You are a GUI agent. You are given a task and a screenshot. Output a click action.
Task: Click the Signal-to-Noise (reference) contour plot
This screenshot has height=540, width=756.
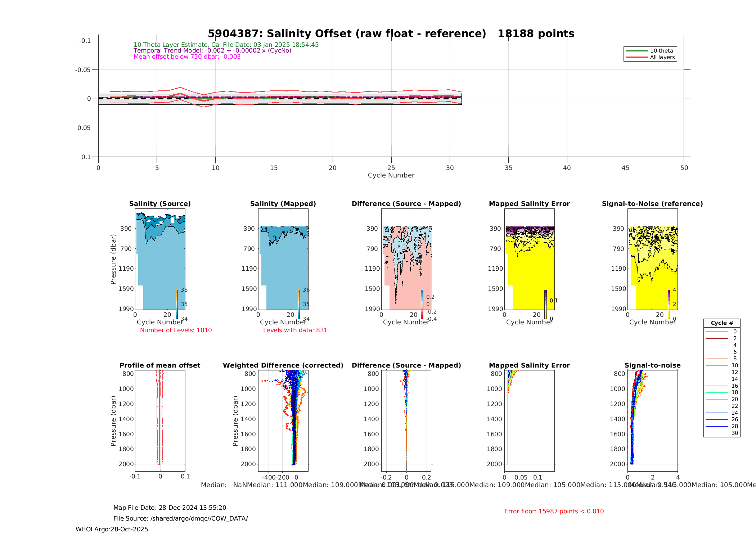pos(653,259)
